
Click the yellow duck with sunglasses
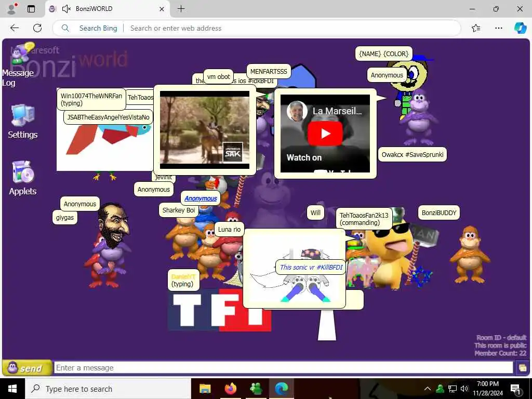(390, 255)
